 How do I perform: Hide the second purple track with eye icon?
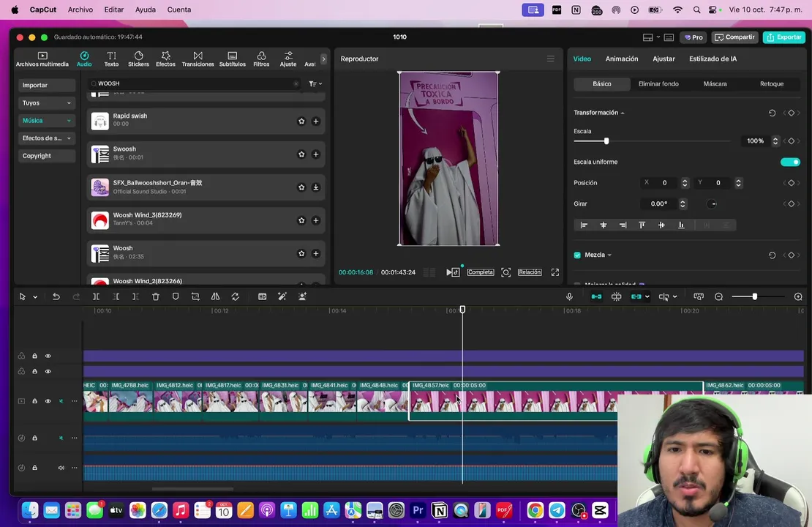click(x=48, y=372)
